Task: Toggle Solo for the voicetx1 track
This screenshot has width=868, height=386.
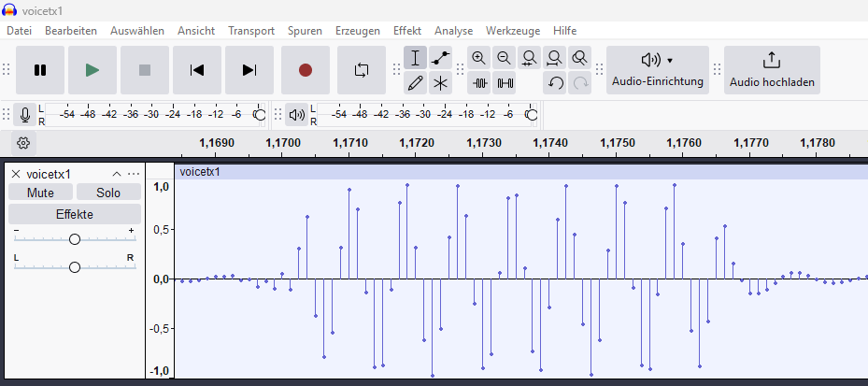Action: point(108,193)
